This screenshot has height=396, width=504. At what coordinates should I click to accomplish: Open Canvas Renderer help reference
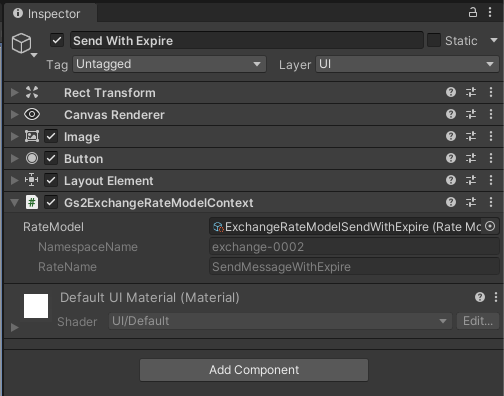click(x=451, y=114)
